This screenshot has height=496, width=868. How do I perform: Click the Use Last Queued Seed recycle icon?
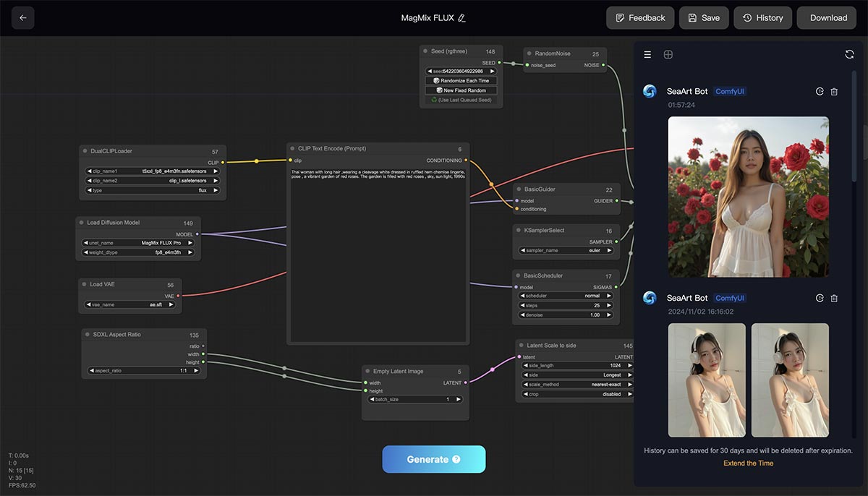point(434,100)
